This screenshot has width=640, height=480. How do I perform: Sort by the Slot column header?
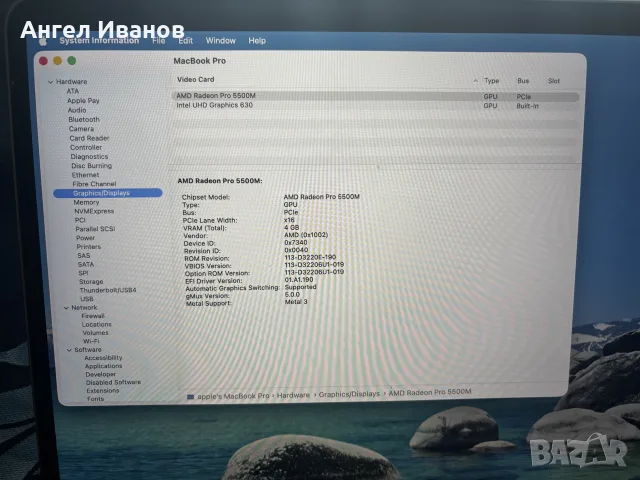click(x=554, y=81)
